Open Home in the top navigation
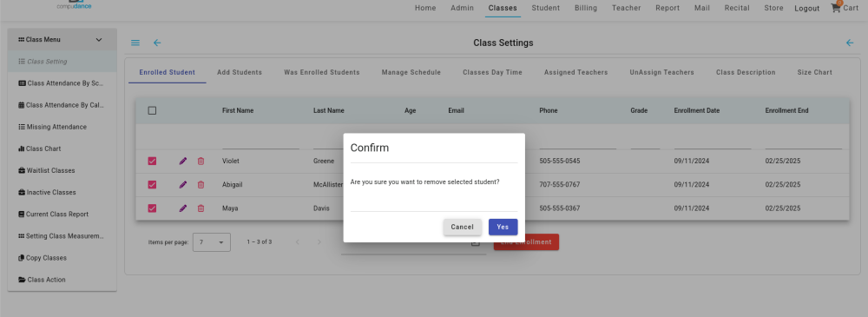Image resolution: width=868 pixels, height=317 pixels. [x=425, y=9]
